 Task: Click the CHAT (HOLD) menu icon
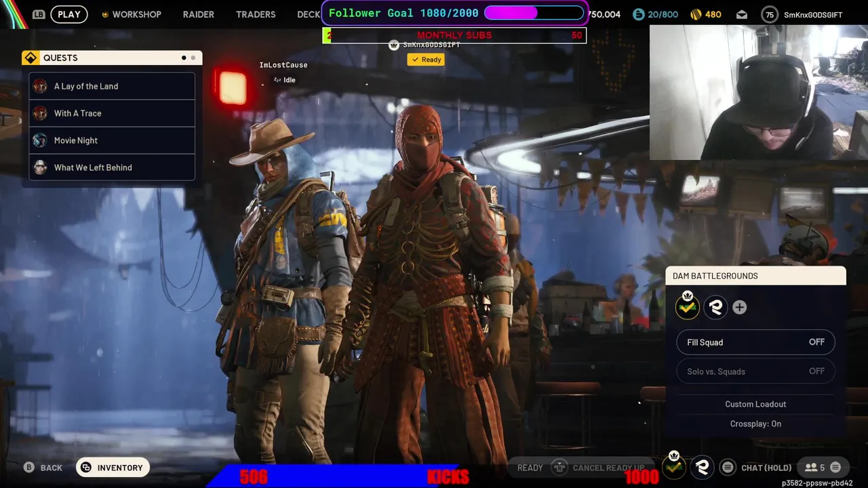(x=728, y=467)
